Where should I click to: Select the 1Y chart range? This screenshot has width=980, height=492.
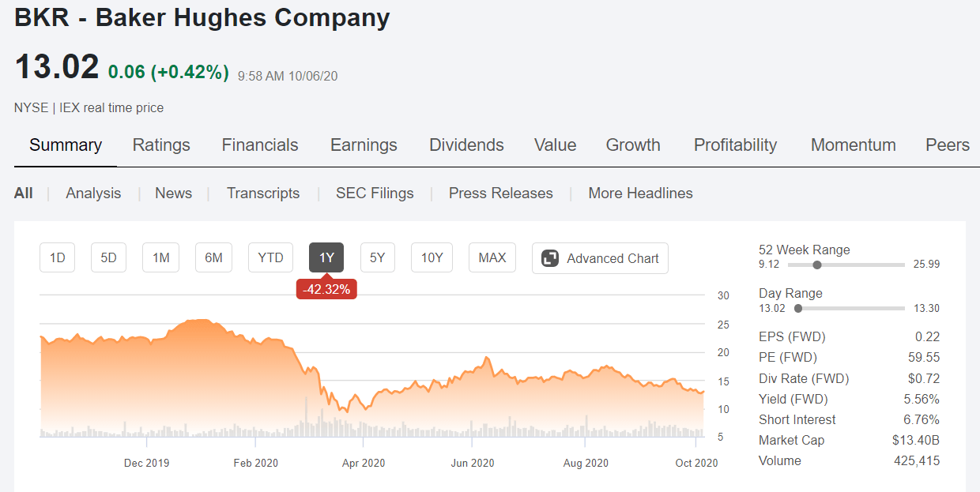coord(326,258)
